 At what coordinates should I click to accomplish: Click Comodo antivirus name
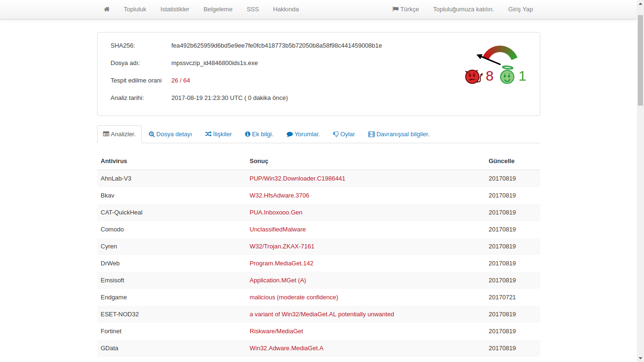pyautogui.click(x=112, y=230)
